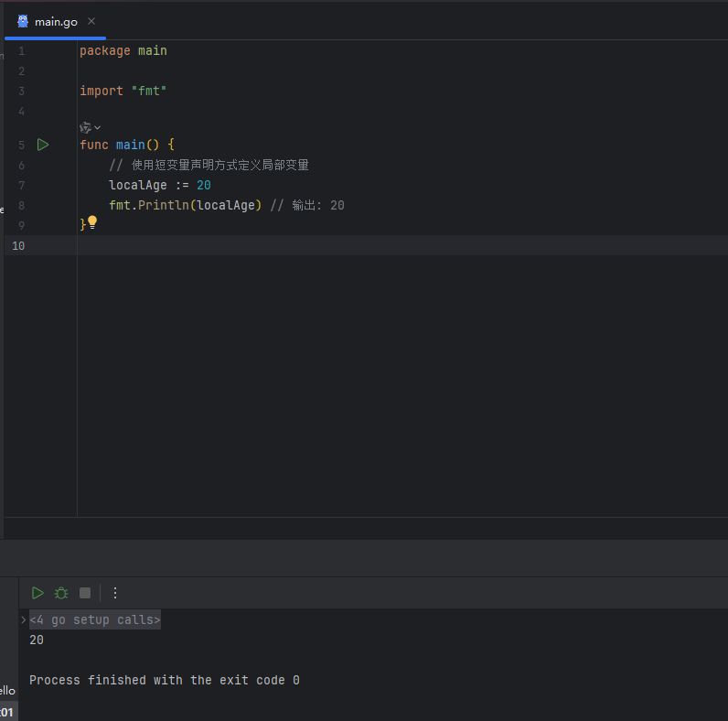Click line number 10 in the gutter
Screen dimensions: 728x721
[x=18, y=245]
